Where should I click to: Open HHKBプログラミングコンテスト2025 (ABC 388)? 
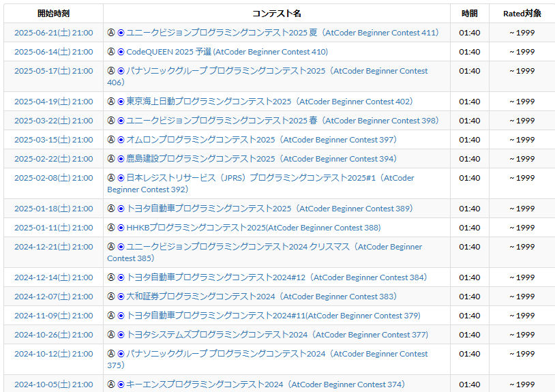(x=254, y=228)
